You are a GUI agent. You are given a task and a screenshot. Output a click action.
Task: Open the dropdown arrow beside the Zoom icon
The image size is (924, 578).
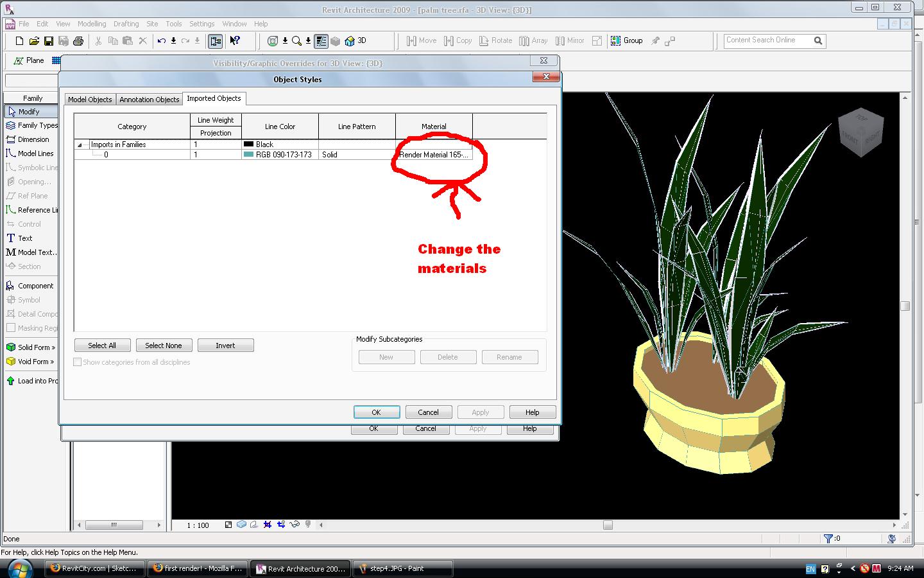[x=308, y=41]
